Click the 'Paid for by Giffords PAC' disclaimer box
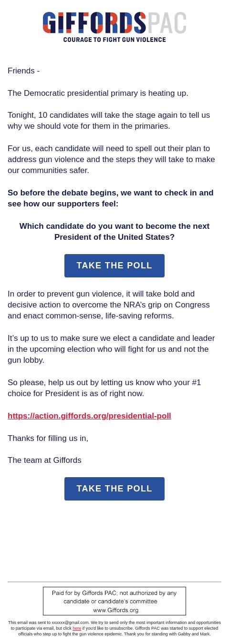229x644 pixels. pos(114,601)
